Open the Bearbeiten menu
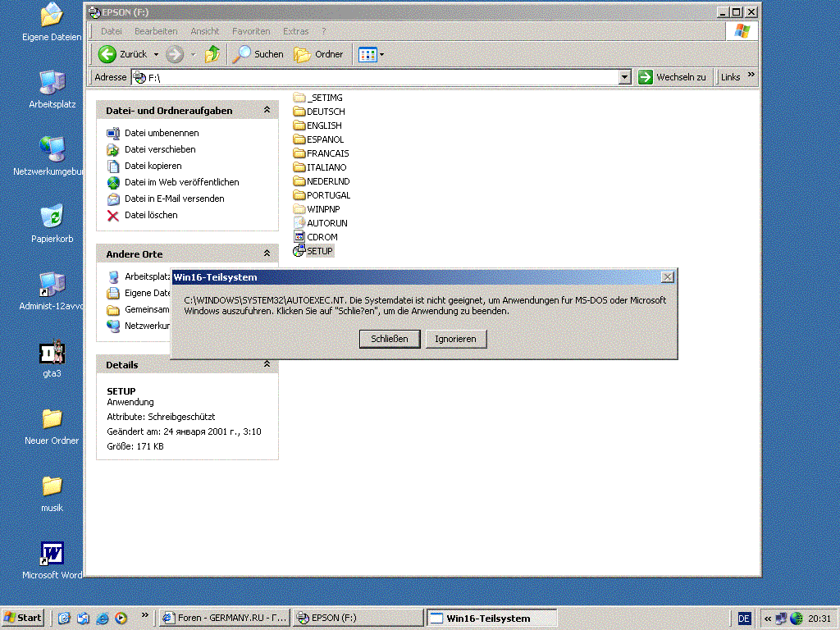 point(156,31)
